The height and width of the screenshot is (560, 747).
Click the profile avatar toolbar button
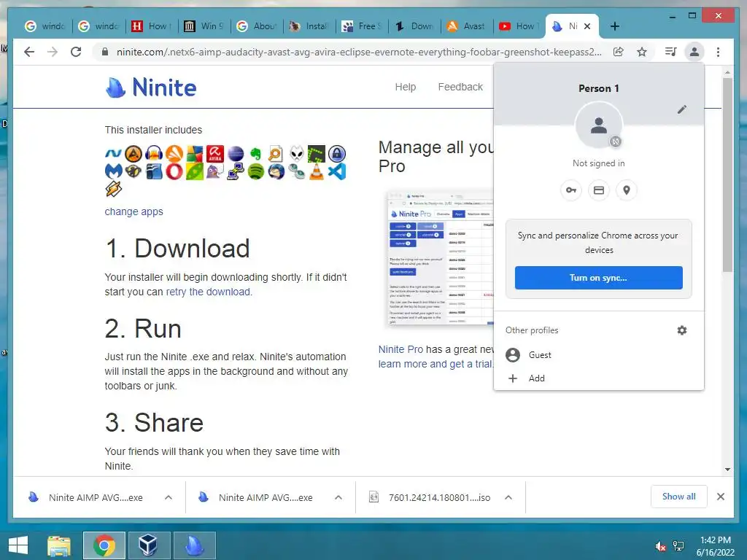tap(694, 52)
